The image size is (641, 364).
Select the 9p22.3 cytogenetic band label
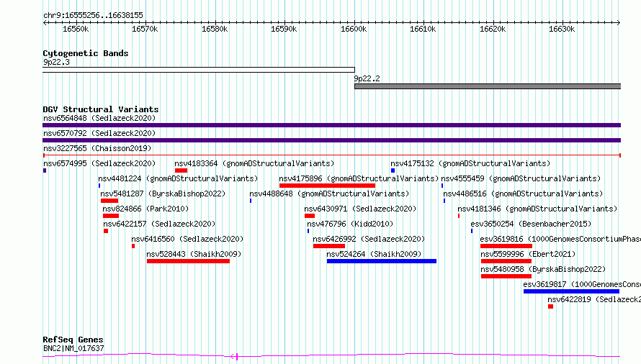(x=56, y=62)
